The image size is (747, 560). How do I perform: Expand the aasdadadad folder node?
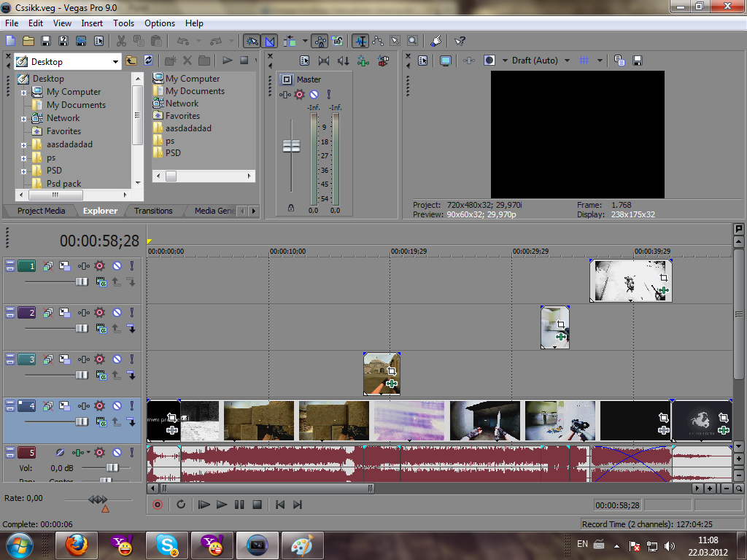coord(23,145)
